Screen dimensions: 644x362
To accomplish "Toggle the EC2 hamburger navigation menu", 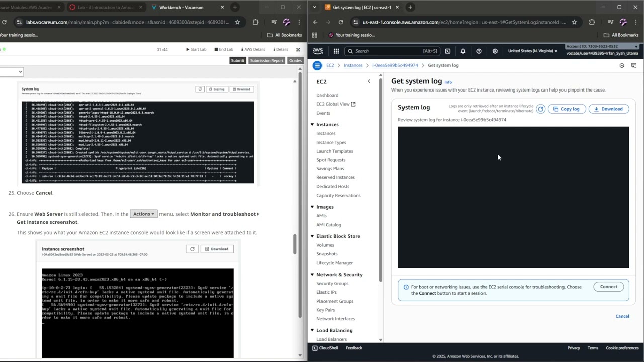I will click(317, 65).
